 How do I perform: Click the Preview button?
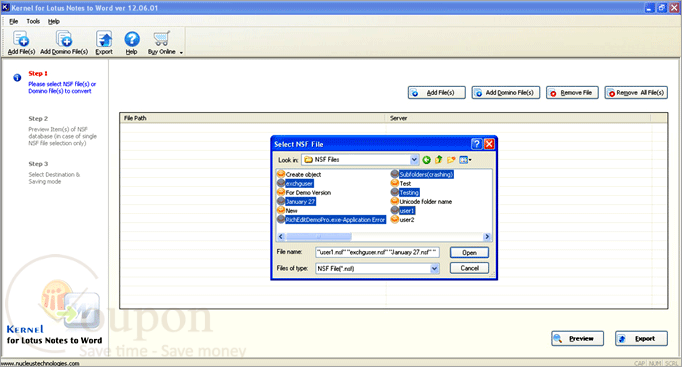click(577, 338)
